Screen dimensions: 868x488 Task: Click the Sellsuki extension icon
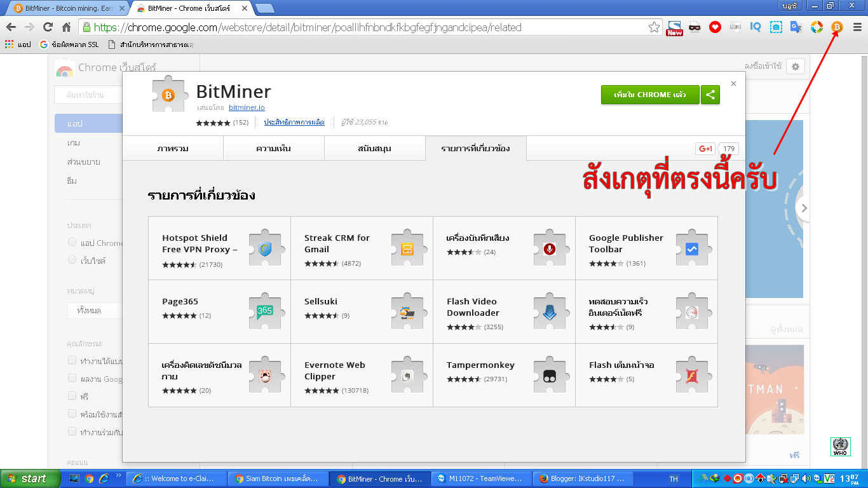[407, 312]
